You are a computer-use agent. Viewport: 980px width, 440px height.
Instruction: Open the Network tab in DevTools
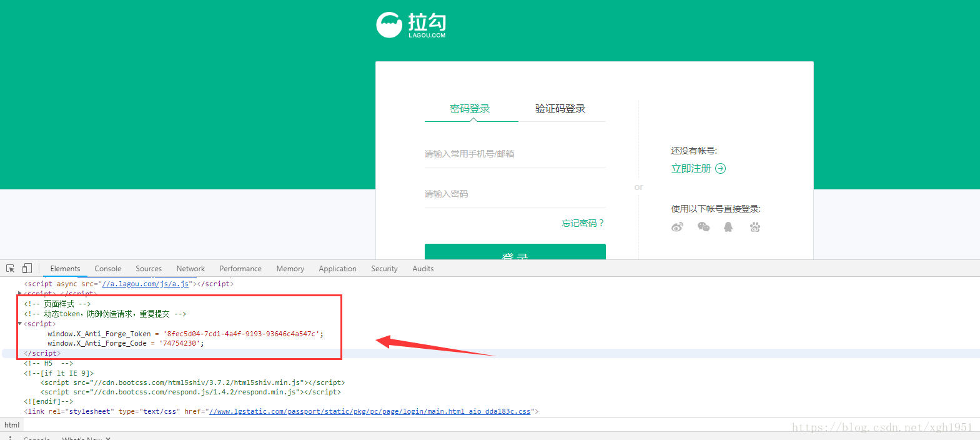click(191, 269)
